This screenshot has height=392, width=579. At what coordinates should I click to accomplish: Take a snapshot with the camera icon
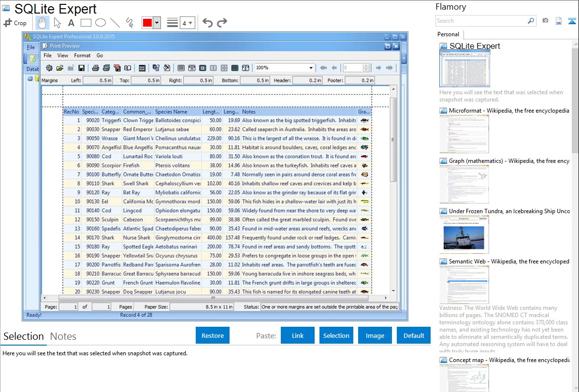(545, 21)
